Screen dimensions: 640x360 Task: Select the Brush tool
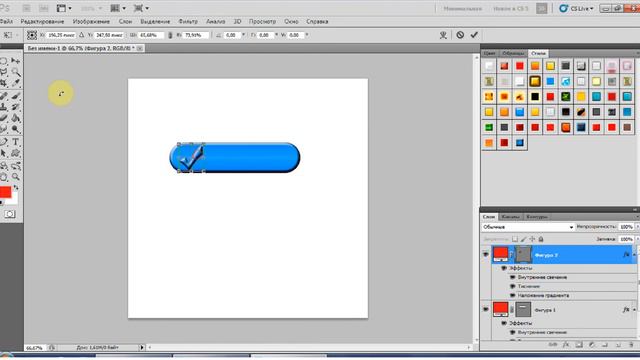coord(16,96)
